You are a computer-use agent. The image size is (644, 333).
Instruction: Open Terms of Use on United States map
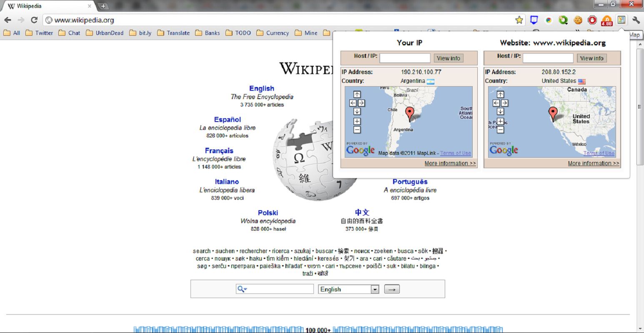599,153
